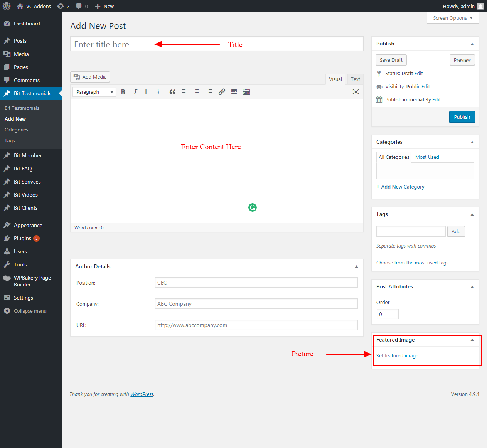Screen dimensions: 487x448
Task: Collapse the Author Details panel
Action: click(356, 267)
